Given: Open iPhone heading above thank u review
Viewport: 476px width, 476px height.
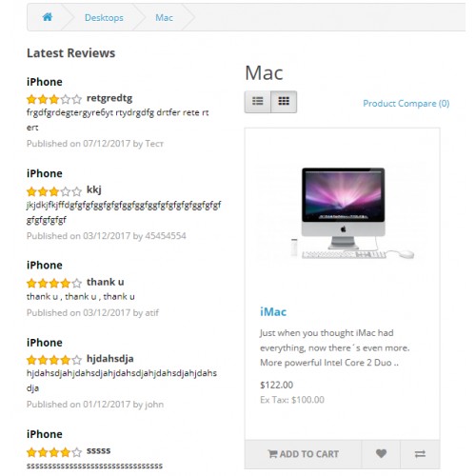Looking at the screenshot, I should 45,266.
